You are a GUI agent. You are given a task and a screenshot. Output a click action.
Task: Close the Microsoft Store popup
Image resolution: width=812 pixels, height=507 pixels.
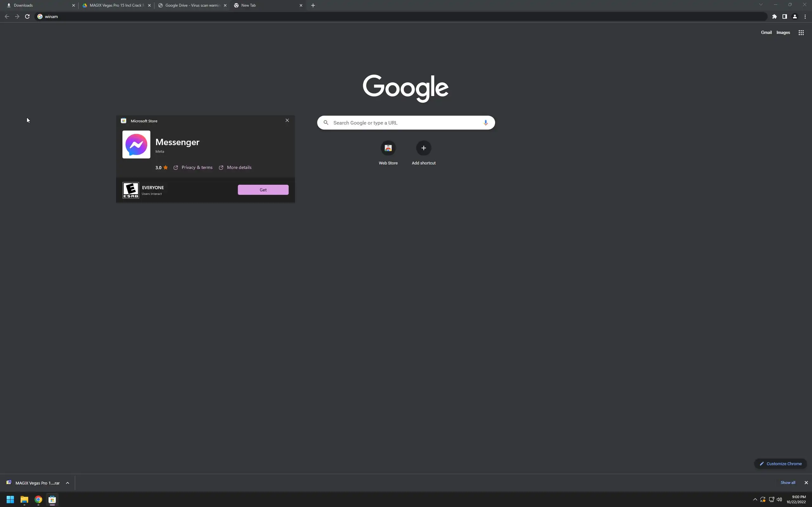coord(287,120)
